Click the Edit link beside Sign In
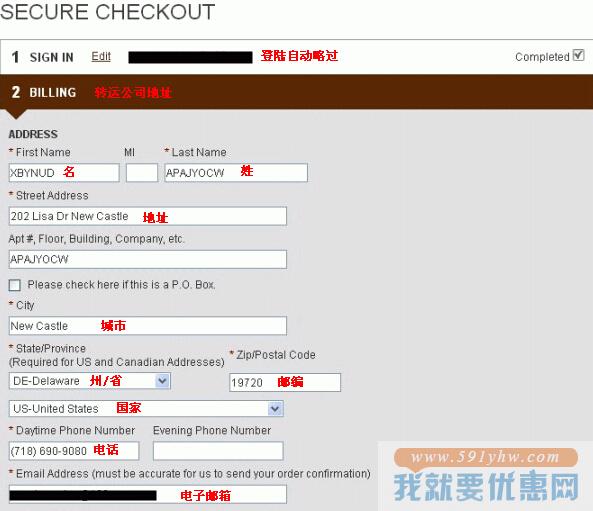Screen dimensions: 593x511 (x=101, y=57)
